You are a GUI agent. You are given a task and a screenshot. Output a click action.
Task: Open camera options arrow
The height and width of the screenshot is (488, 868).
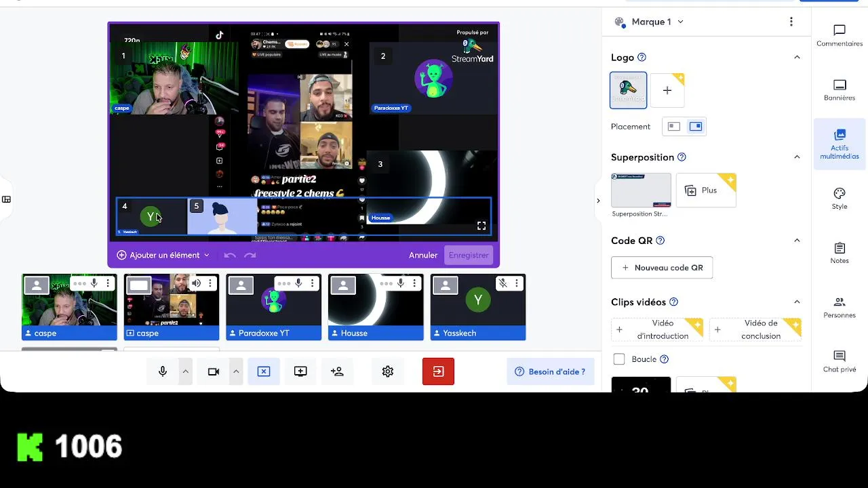[236, 371]
